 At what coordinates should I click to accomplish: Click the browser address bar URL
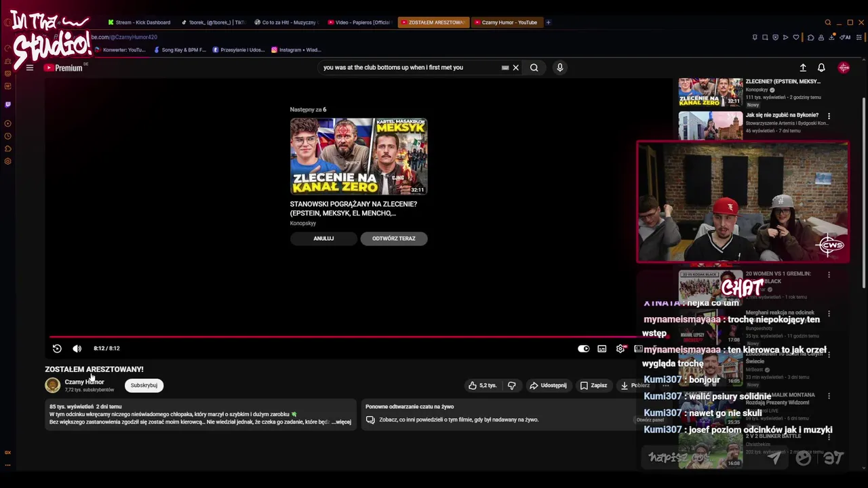click(x=124, y=37)
